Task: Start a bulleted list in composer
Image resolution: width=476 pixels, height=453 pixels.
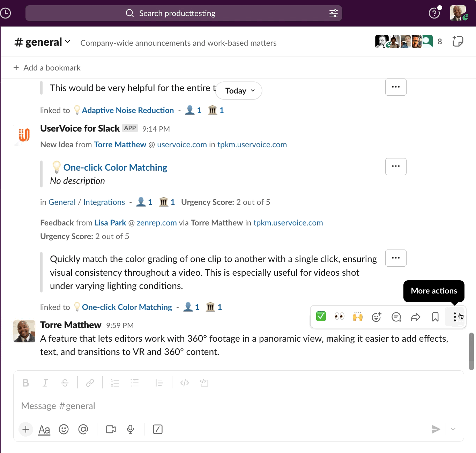Action: [x=135, y=383]
